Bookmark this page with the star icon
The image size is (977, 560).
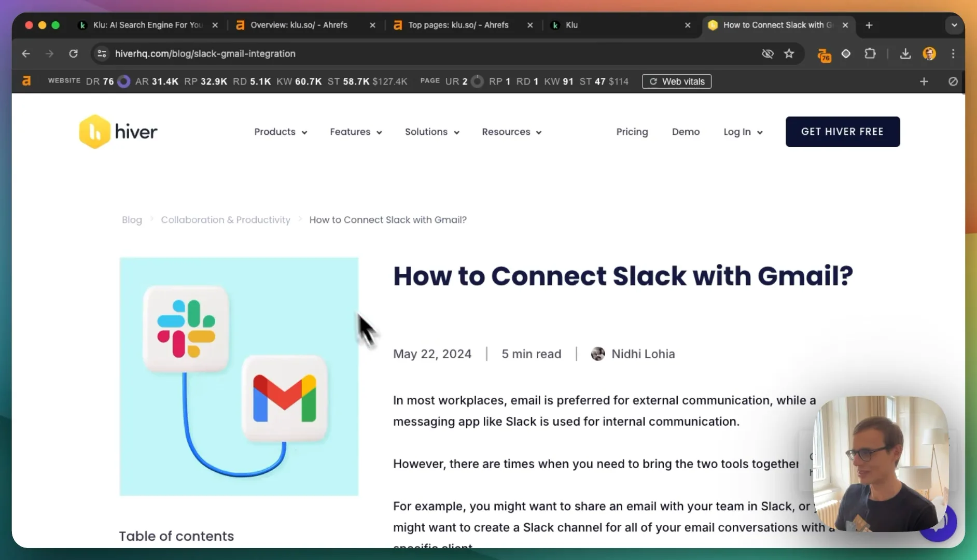[789, 53]
